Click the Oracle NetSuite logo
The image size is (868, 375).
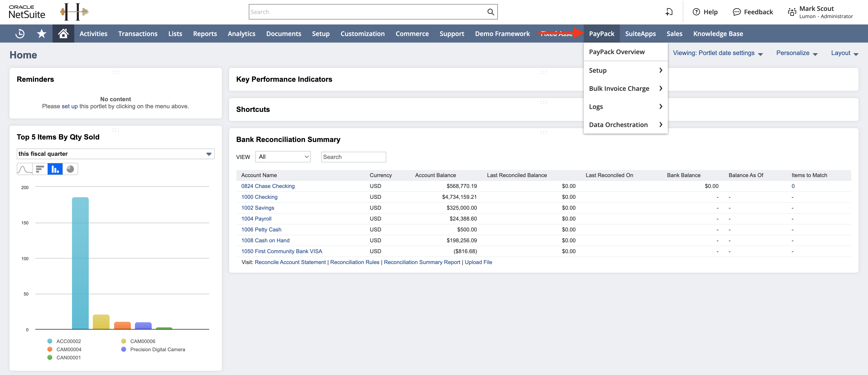point(27,12)
